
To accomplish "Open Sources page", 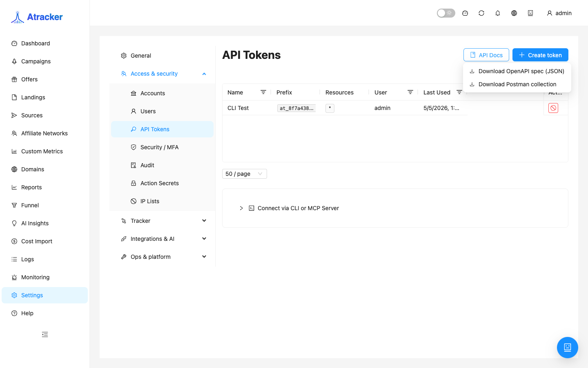I will coord(45,115).
